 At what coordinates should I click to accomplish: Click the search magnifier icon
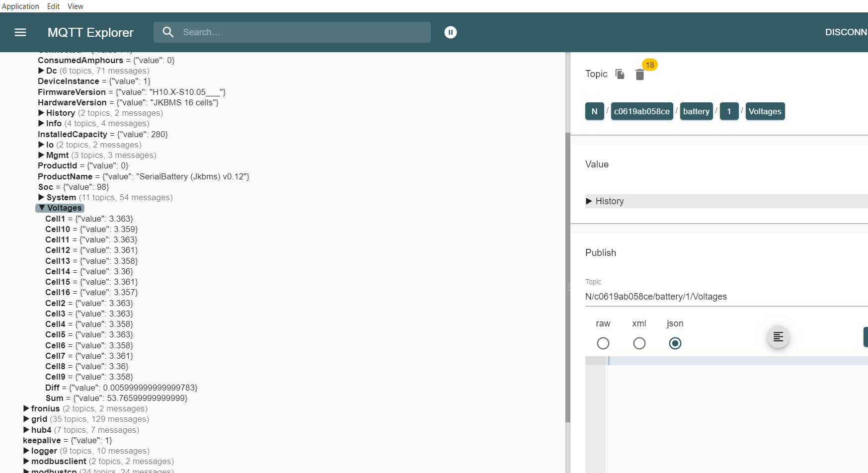coord(168,32)
